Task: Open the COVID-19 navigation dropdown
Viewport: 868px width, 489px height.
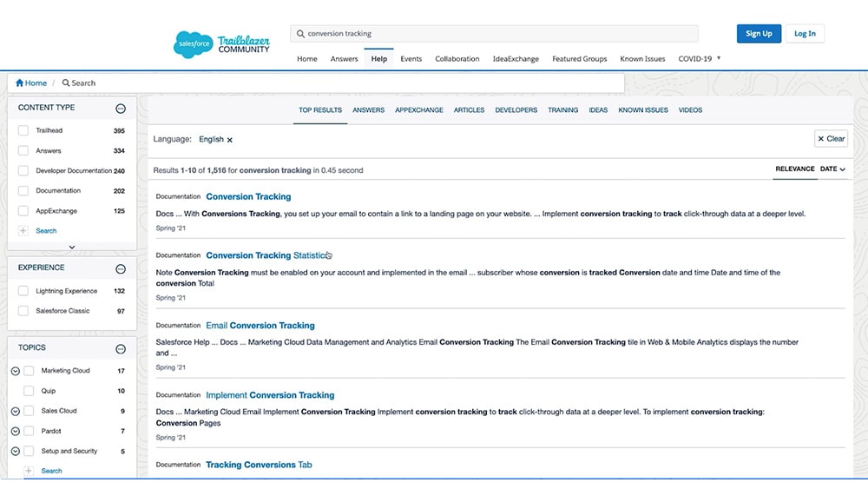Action: pos(718,59)
